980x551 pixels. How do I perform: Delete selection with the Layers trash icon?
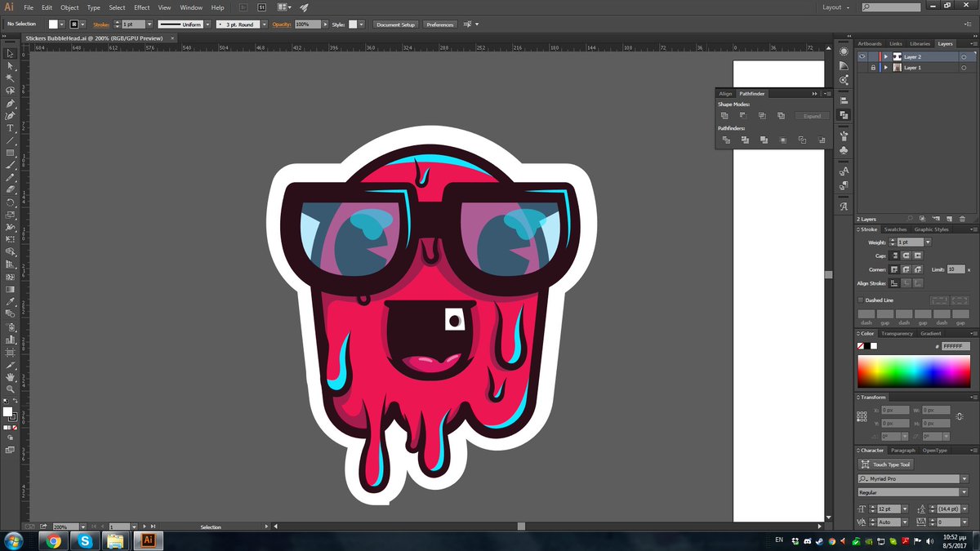tap(962, 219)
